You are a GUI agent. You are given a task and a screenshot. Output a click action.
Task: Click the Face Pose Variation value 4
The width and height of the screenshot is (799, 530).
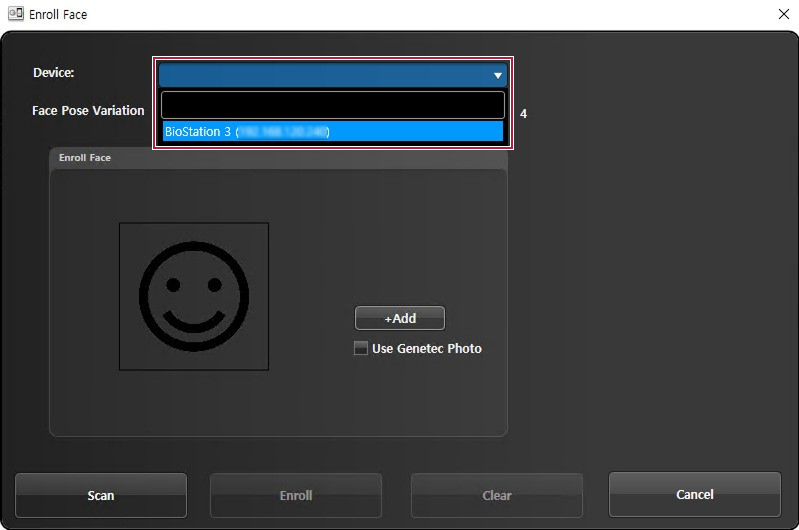(x=523, y=114)
